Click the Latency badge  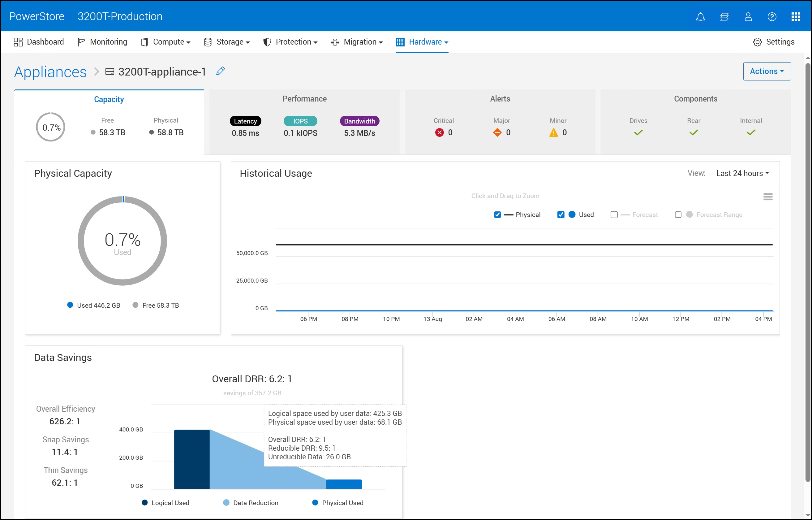[x=245, y=121]
